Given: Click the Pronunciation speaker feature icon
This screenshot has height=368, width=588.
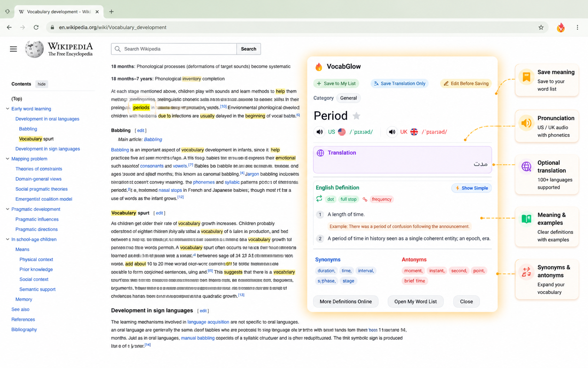Looking at the screenshot, I should (526, 123).
